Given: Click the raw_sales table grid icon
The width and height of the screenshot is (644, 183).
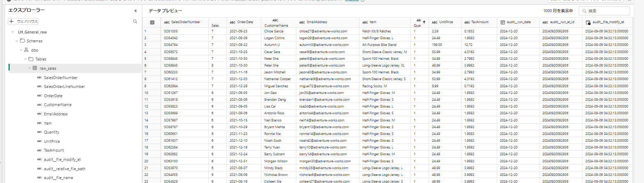Looking at the screenshot, I should click(35, 68).
